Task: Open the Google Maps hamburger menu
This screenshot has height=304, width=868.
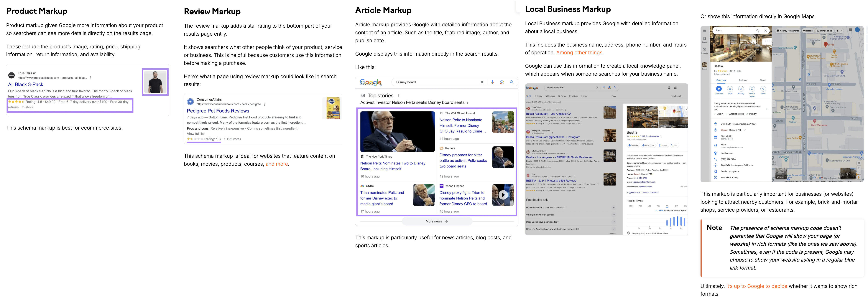Action: click(x=705, y=31)
